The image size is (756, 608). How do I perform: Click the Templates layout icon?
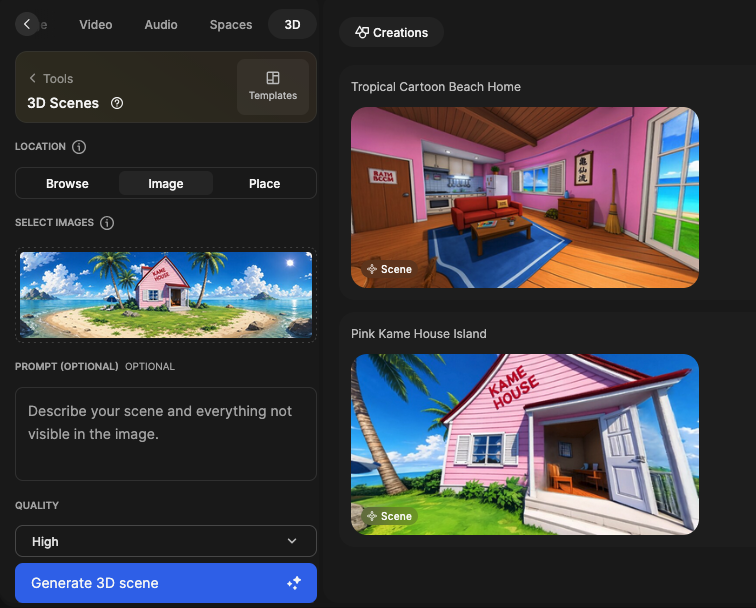(x=273, y=78)
